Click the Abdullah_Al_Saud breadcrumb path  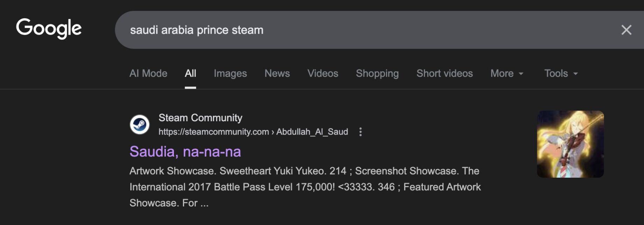(x=312, y=132)
